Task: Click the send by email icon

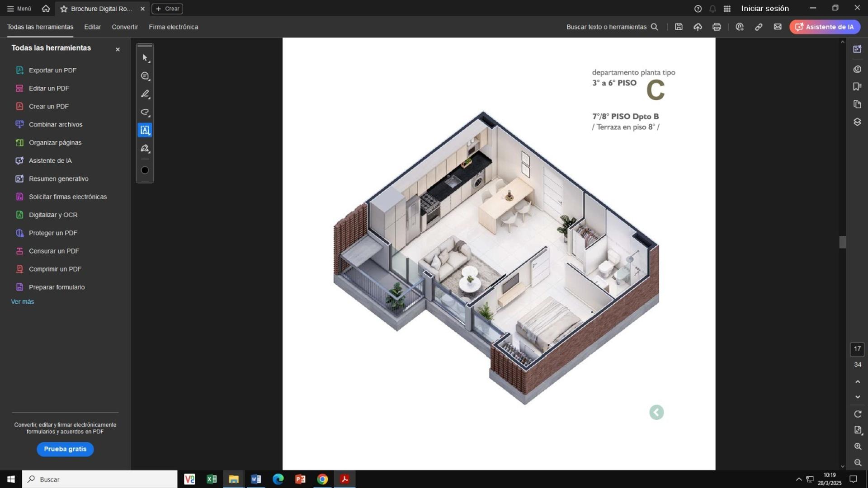Action: click(x=778, y=27)
